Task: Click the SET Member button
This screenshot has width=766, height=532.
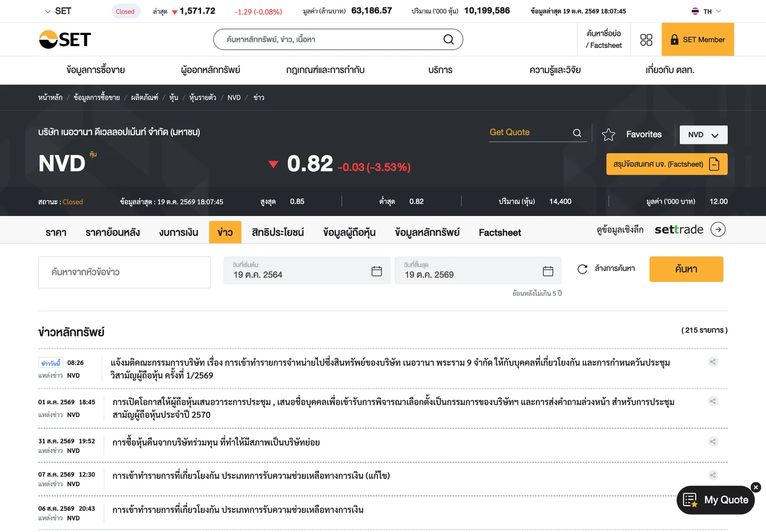Action: coord(698,39)
